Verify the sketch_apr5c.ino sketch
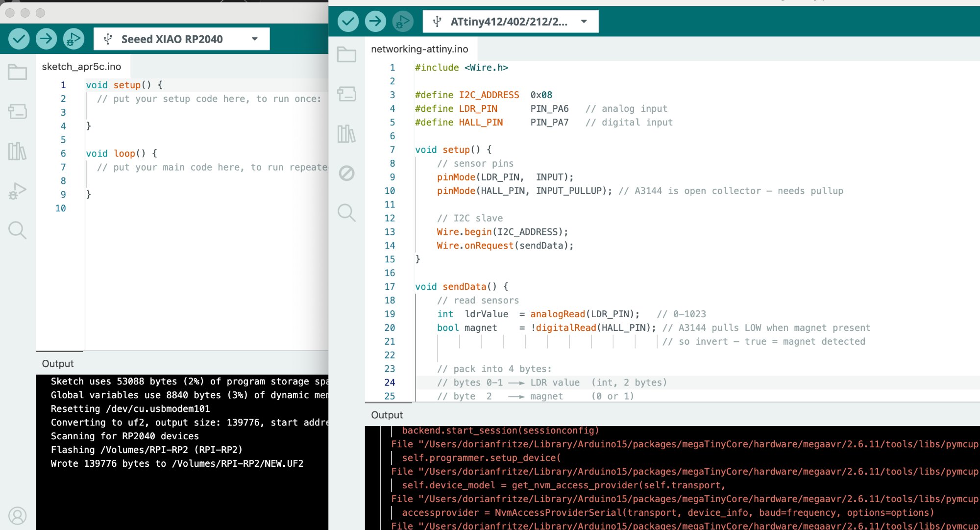 pos(19,38)
